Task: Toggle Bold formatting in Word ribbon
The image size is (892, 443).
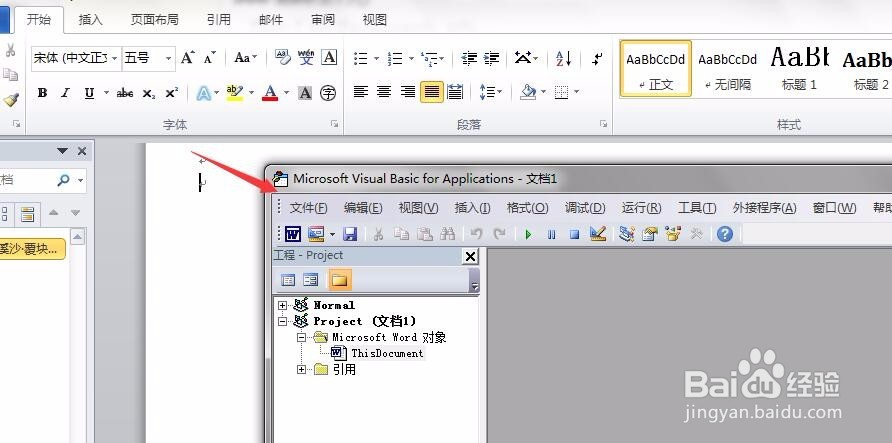Action: pos(42,93)
